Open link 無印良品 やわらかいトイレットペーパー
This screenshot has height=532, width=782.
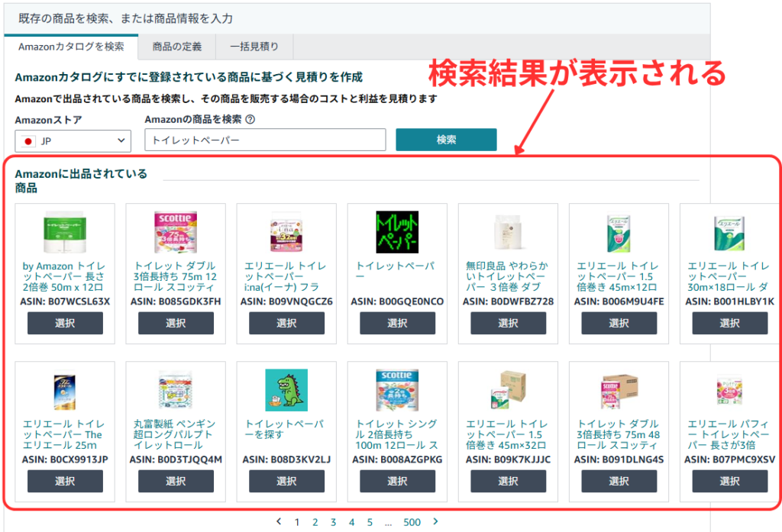[507, 277]
